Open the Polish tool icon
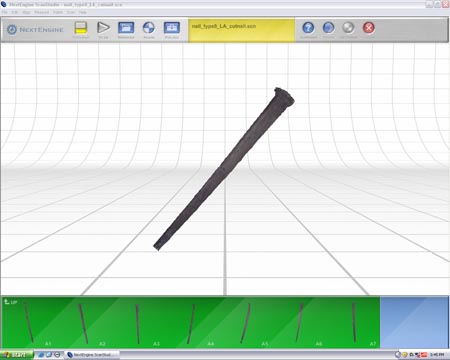 pos(172,28)
